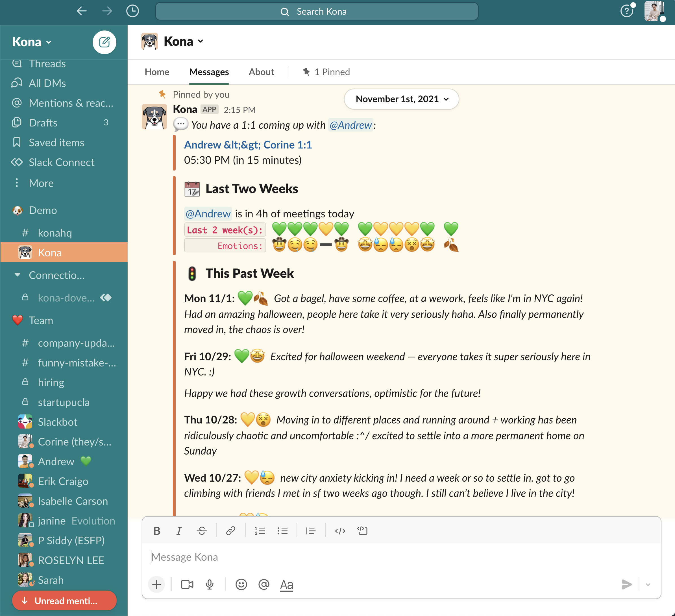Record a video clip with camera icon
The image size is (675, 616).
pos(187,585)
